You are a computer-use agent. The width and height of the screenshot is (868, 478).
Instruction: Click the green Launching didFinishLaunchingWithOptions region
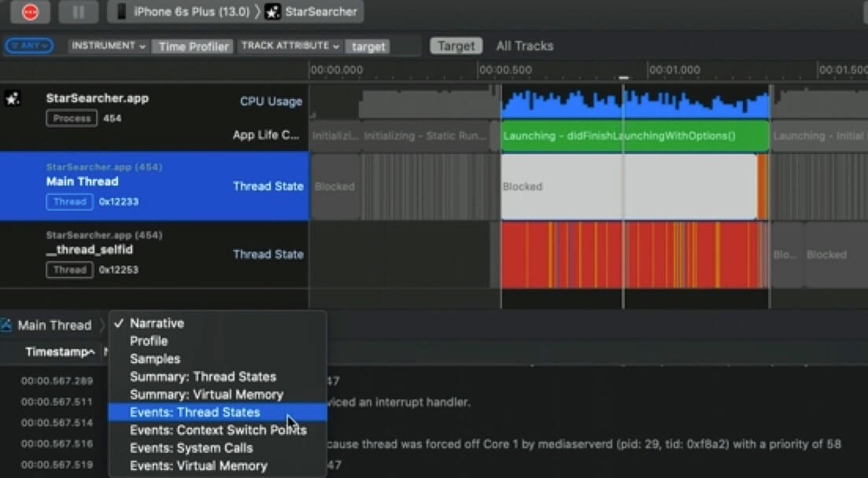pos(633,135)
